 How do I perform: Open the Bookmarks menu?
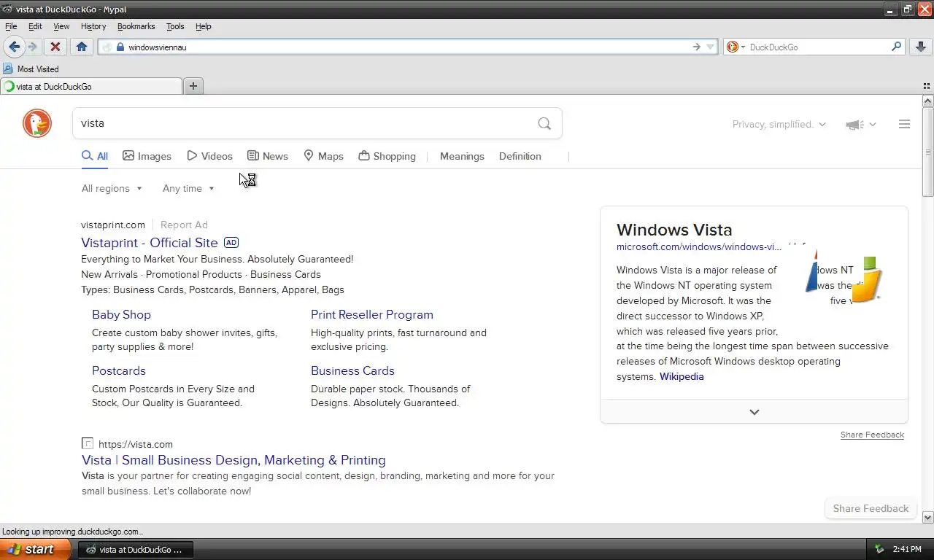pyautogui.click(x=136, y=26)
